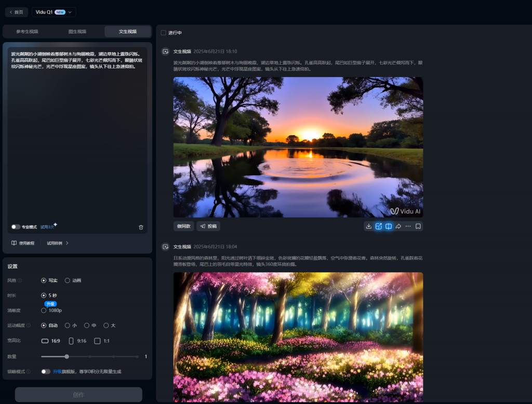Click the book icon for 使用教程
The image size is (532, 404).
pos(14,243)
